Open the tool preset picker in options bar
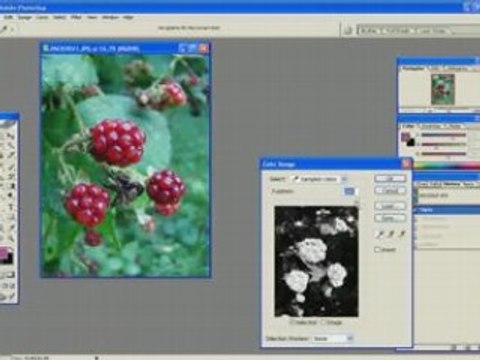480x360 pixels. (x=7, y=29)
